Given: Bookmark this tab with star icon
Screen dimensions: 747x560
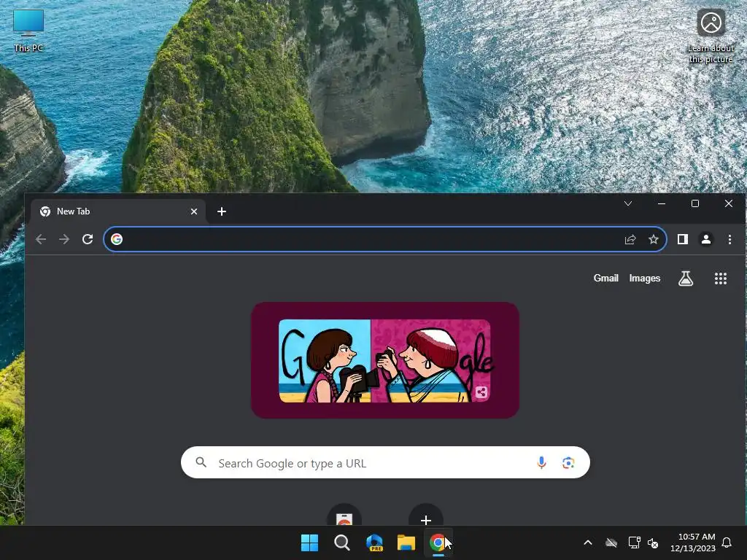Looking at the screenshot, I should coord(654,239).
